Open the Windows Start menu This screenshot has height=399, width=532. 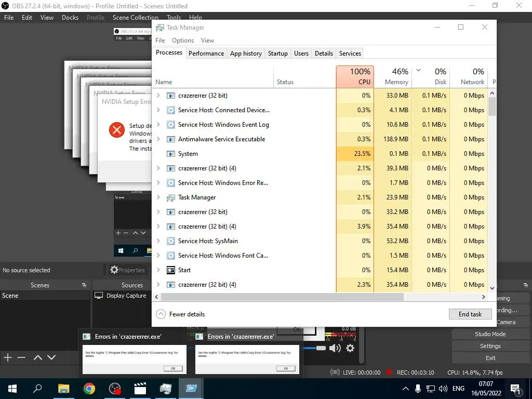(x=12, y=389)
